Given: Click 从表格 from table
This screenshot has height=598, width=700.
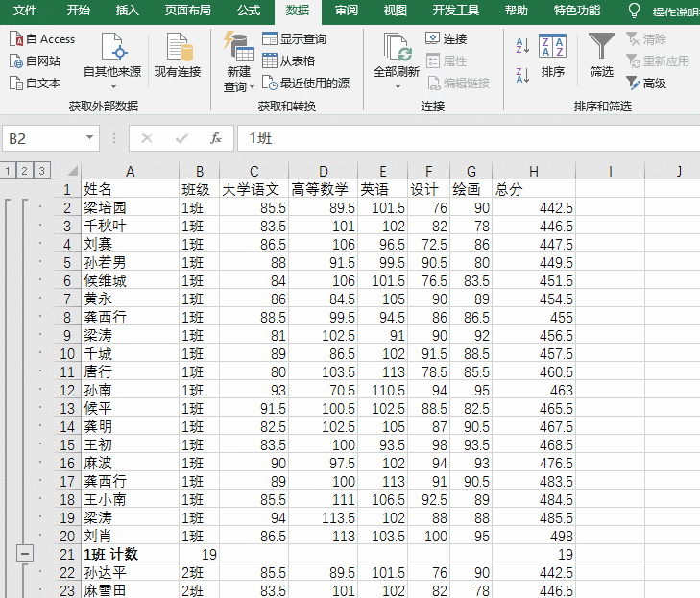Looking at the screenshot, I should tap(288, 61).
